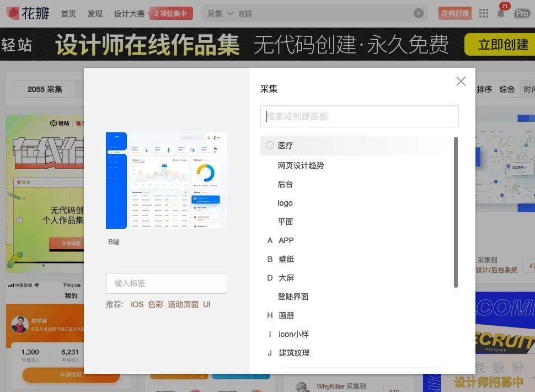Click the 花瓣好课 badge
The width and height of the screenshot is (535, 392).
(x=454, y=13)
